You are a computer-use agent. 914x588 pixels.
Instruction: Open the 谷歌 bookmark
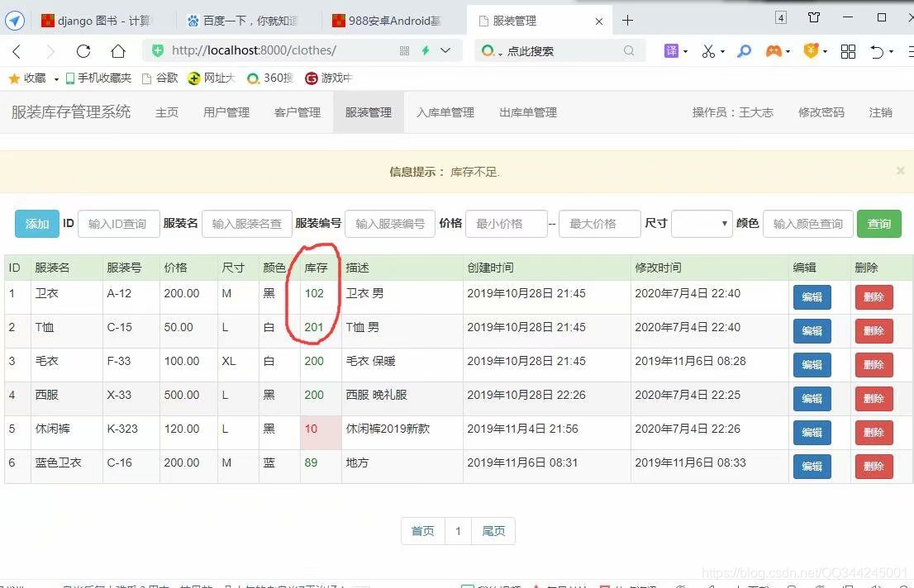pyautogui.click(x=160, y=78)
